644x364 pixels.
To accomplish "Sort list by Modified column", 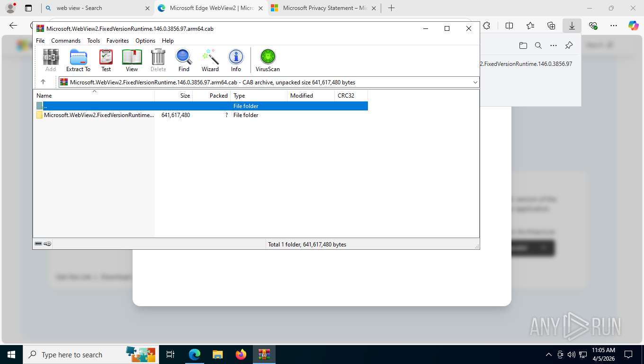I will tap(311, 95).
